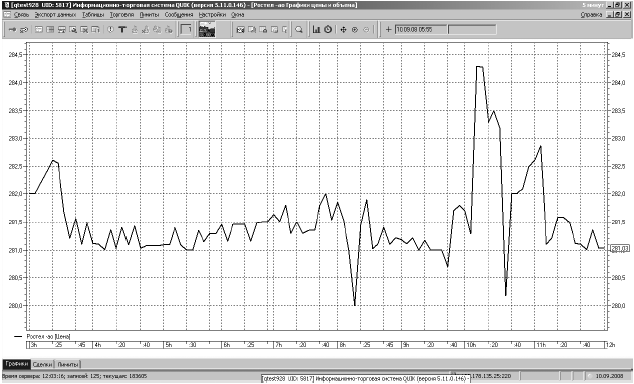The image size is (634, 384).
Task: Click the envelope-like icon after the chart thumbnail
Action: click(x=240, y=30)
